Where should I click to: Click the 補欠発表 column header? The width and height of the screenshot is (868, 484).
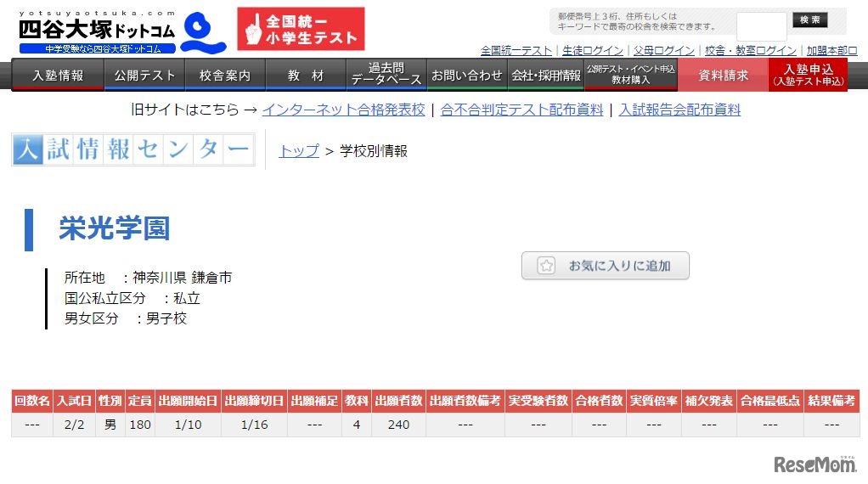pos(709,401)
